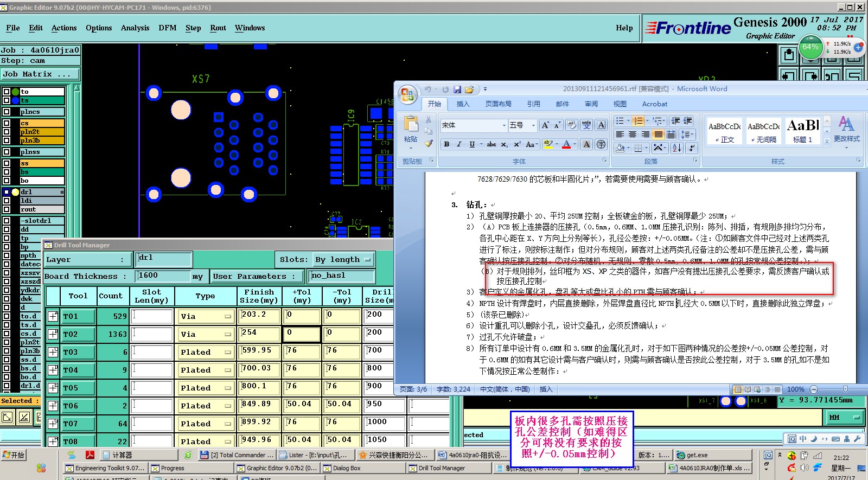Click the Job Matrix button
Screen dimensions: 868x480
coord(40,74)
